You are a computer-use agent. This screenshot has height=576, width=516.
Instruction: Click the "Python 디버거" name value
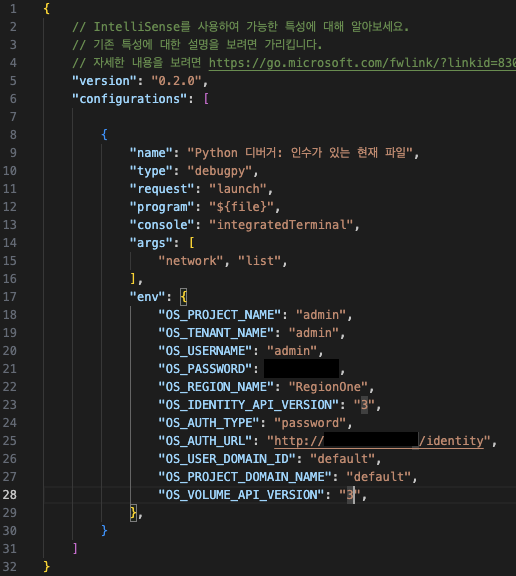pos(300,153)
